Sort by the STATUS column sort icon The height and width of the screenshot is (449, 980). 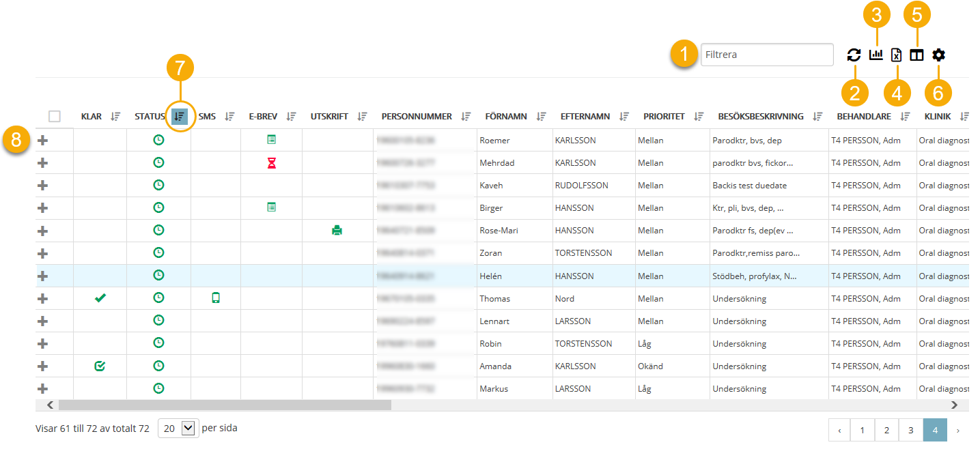point(179,117)
